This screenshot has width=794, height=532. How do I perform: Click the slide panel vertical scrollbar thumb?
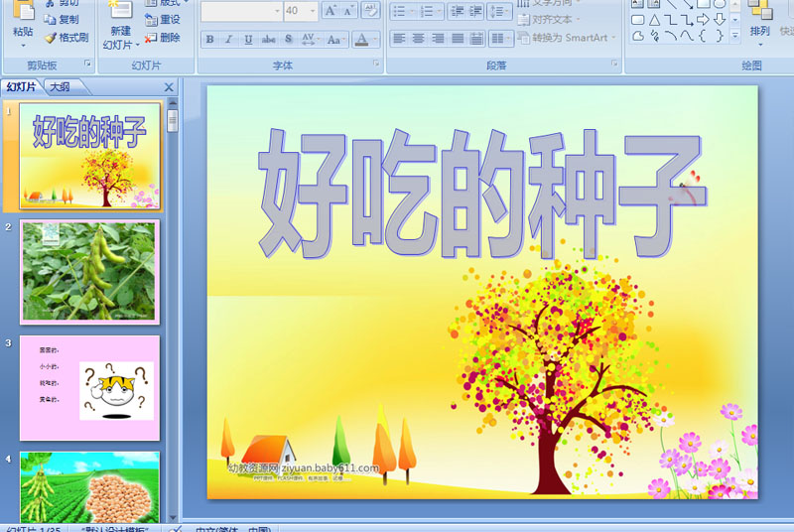[x=173, y=121]
